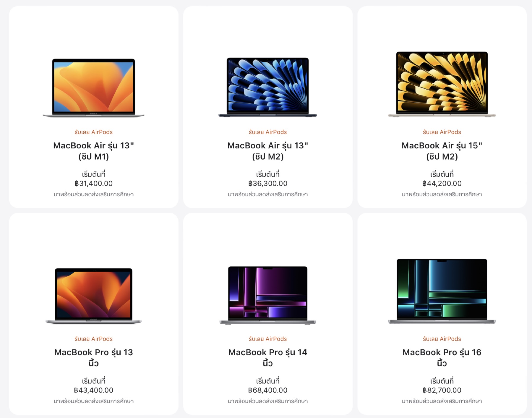Click the ฿82,700.00 starting price
This screenshot has width=532, height=418.
442,390
